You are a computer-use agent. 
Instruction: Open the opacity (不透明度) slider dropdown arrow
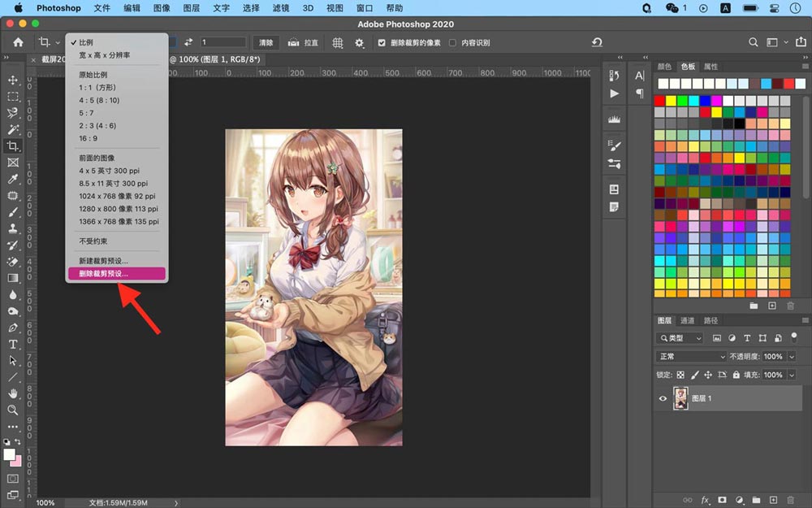(x=791, y=357)
